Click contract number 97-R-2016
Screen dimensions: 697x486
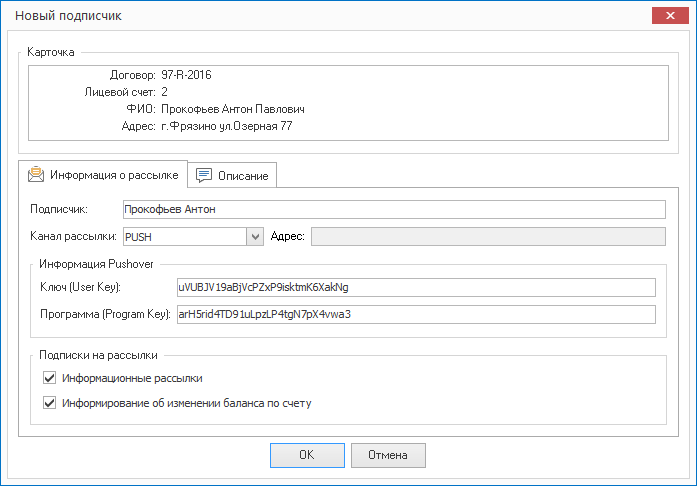click(186, 75)
